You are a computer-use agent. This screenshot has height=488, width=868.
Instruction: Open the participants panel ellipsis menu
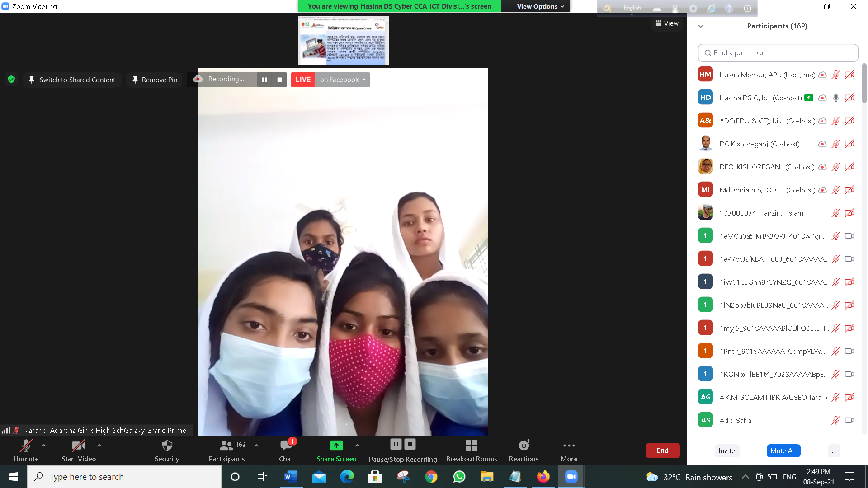click(834, 451)
